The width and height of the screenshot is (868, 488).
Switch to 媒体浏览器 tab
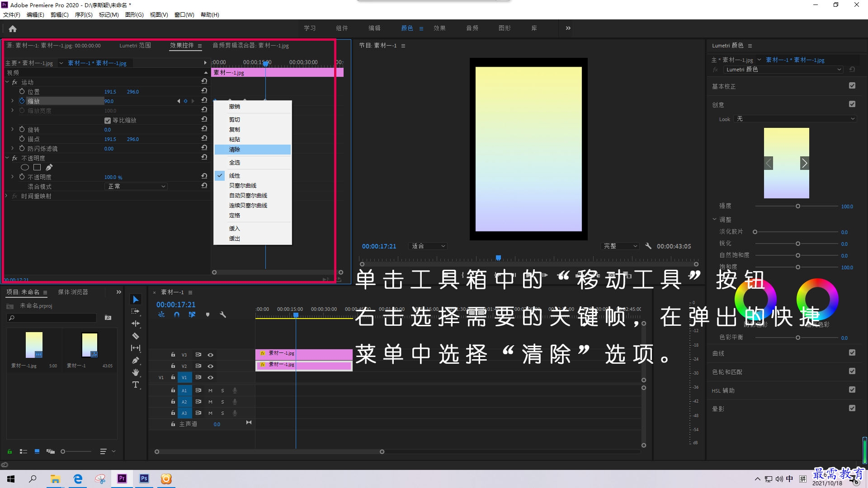coord(73,292)
